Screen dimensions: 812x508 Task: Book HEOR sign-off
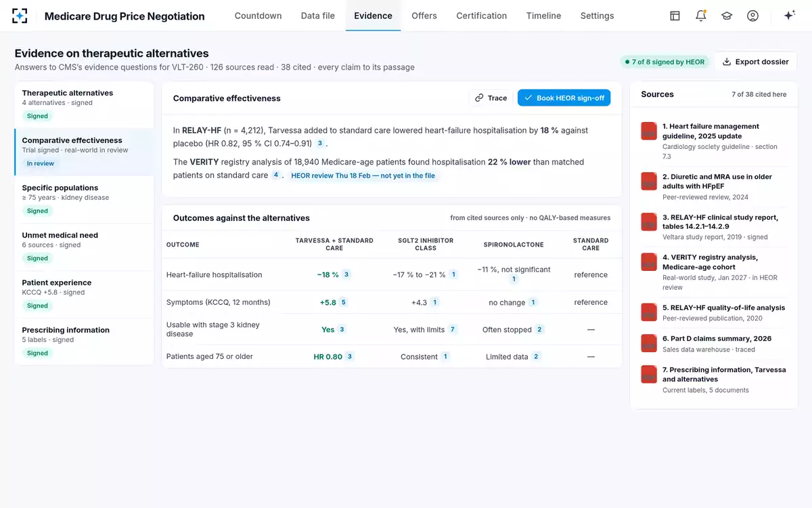pyautogui.click(x=564, y=98)
